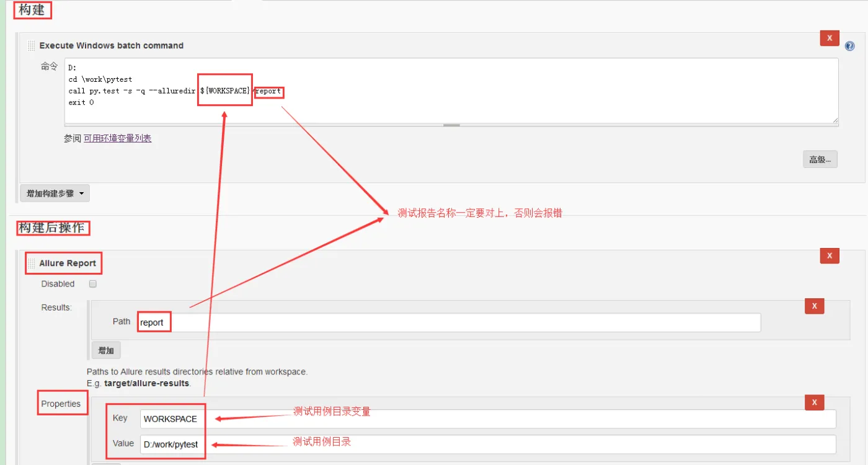Remove the Results path entry
Viewport: 868px width, 465px height.
pos(814,306)
